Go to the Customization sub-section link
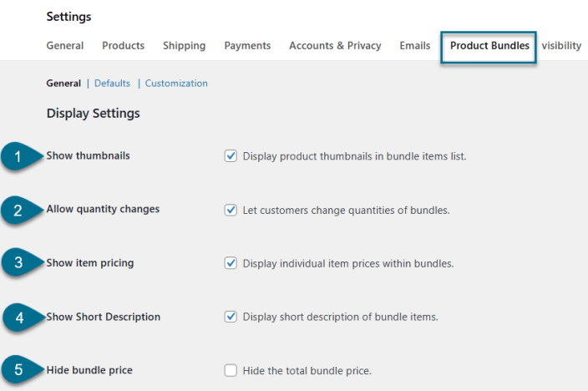 (x=176, y=84)
